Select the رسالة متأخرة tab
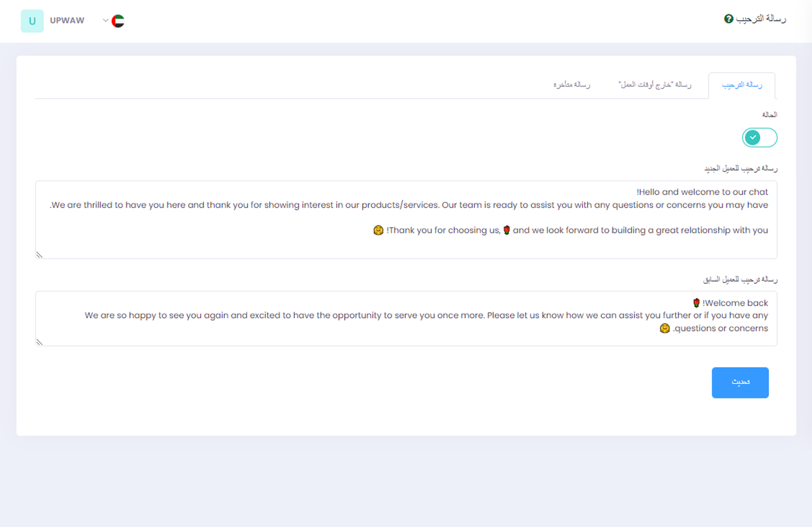Image resolution: width=812 pixels, height=527 pixels. (x=571, y=85)
